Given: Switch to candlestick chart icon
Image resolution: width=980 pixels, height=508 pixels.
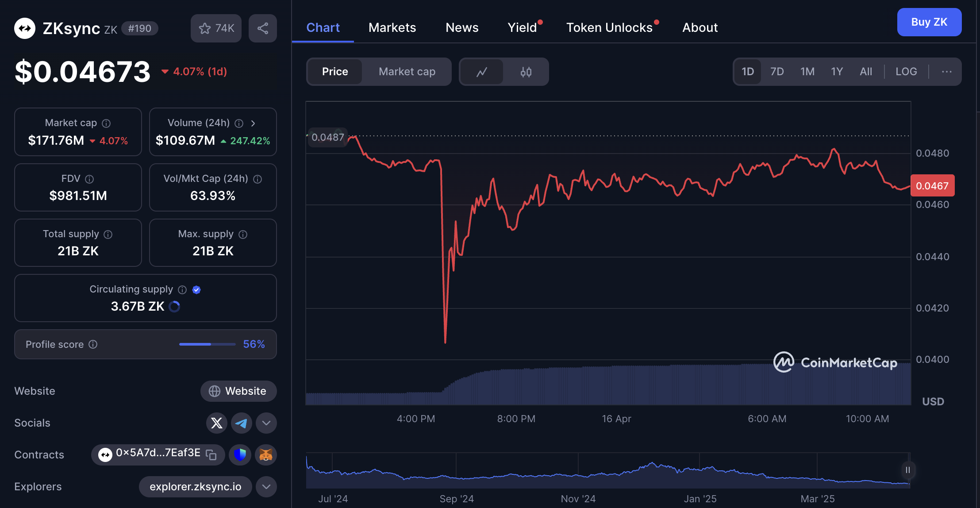Looking at the screenshot, I should coord(526,72).
